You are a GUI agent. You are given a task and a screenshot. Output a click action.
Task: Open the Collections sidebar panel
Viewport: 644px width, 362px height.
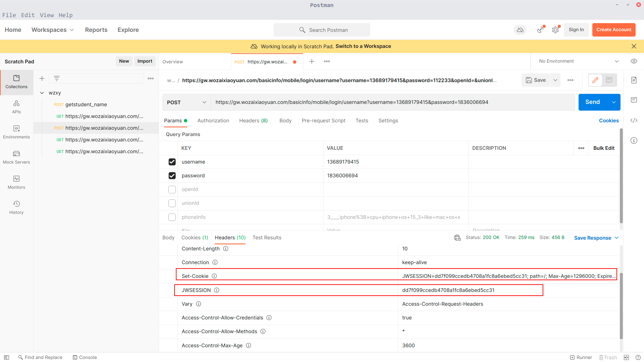point(16,82)
